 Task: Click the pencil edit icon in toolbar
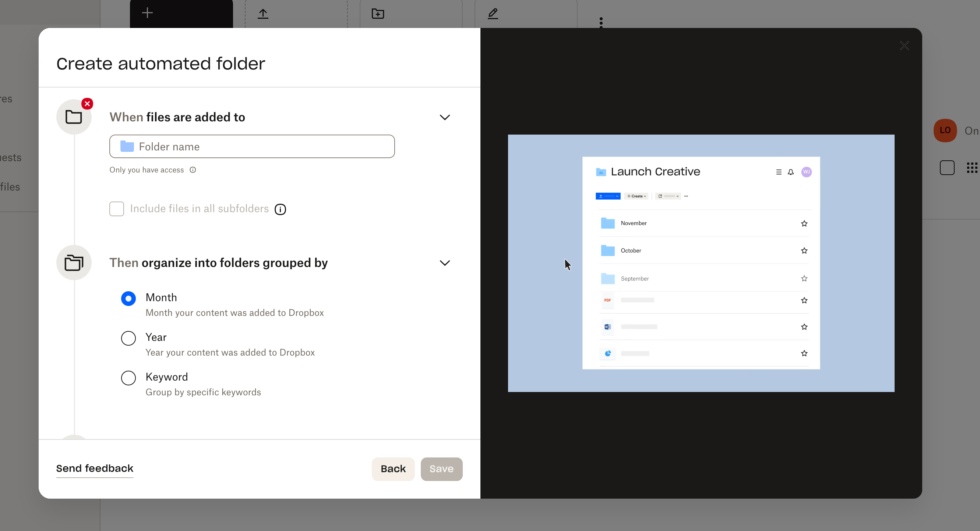tap(493, 14)
